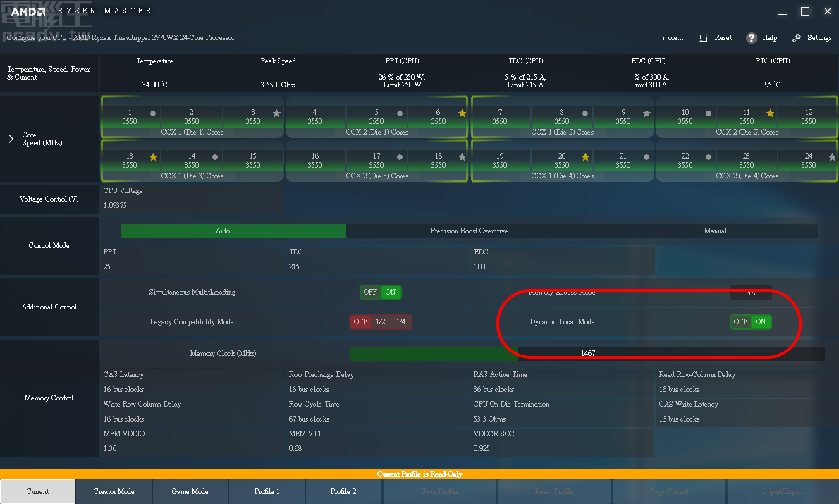Viewport: 839px width, 504px height.
Task: Click the Row Cycle Time 67 bus clocks
Action: click(x=309, y=419)
